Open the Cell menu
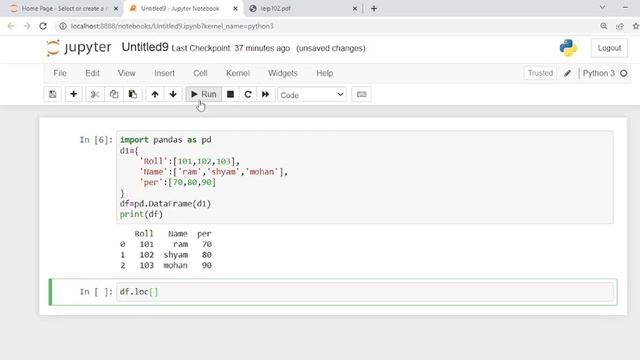 (x=200, y=73)
